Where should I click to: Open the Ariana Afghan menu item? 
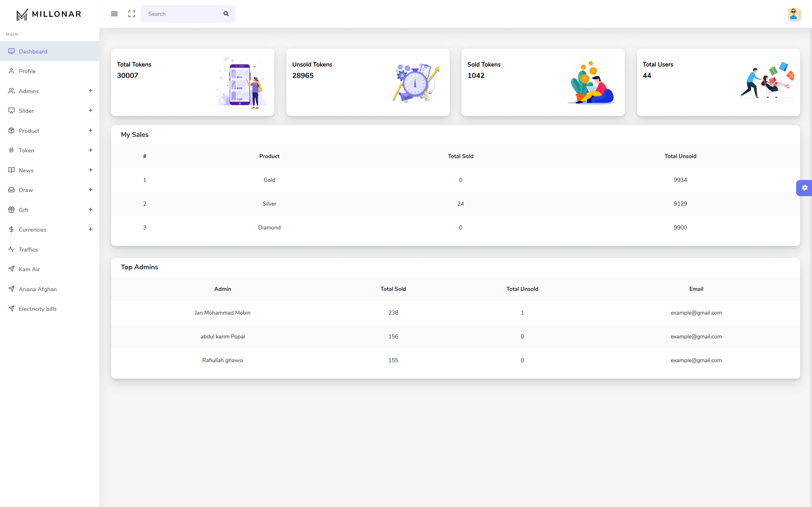[x=37, y=289]
